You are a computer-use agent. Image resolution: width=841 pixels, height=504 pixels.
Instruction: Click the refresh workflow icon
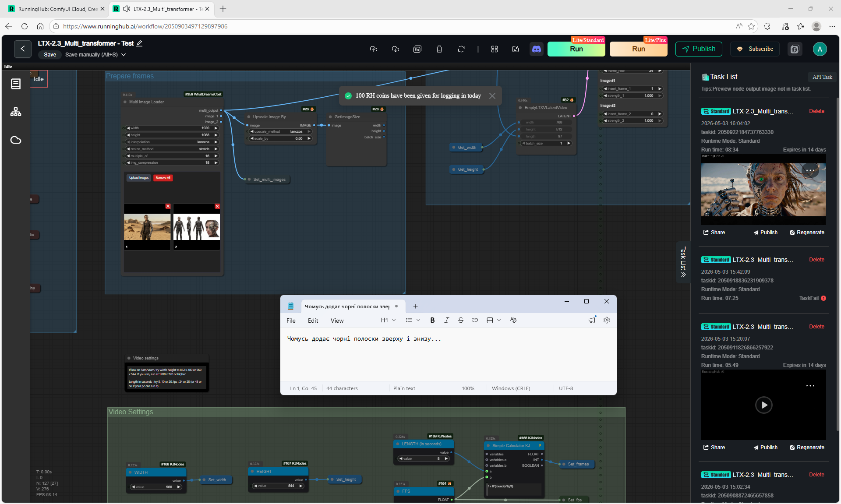(x=461, y=49)
